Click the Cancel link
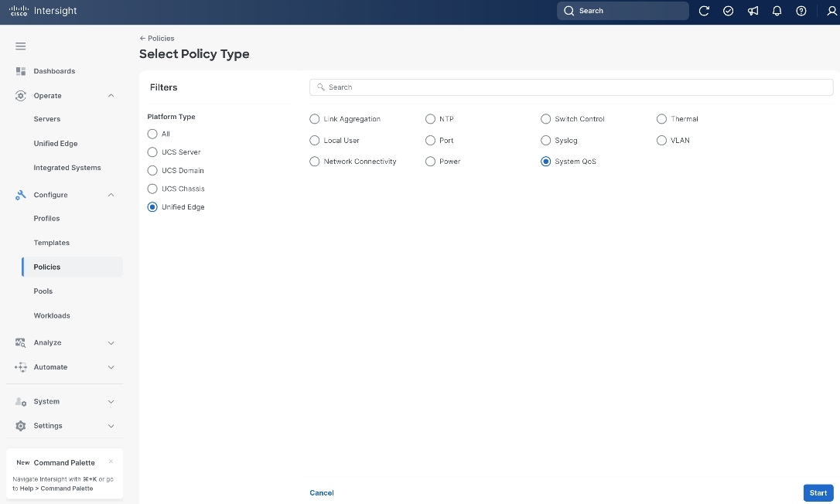This screenshot has width=840, height=504. coord(322,492)
